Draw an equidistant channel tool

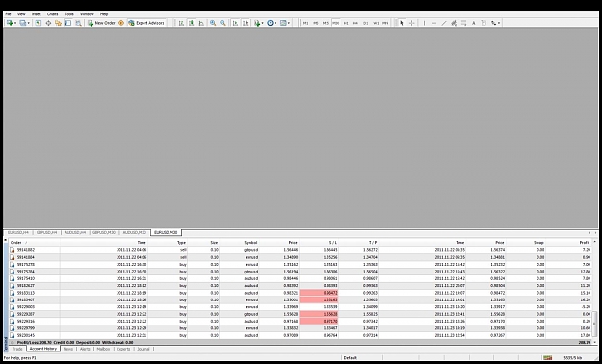[x=454, y=23]
